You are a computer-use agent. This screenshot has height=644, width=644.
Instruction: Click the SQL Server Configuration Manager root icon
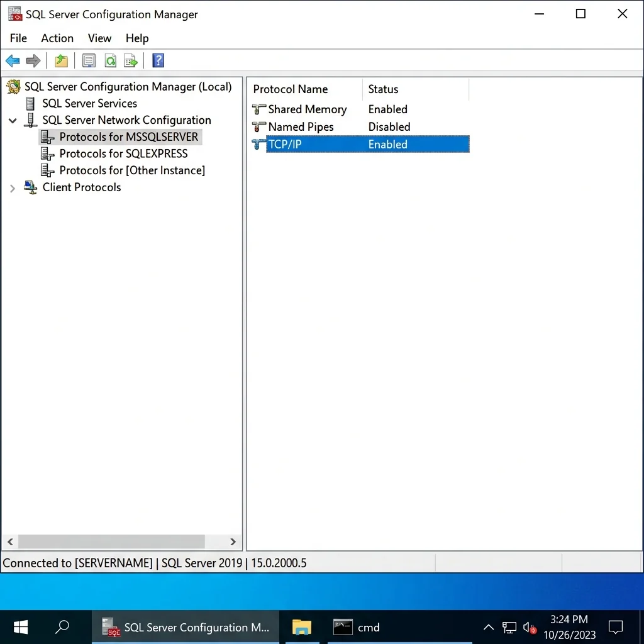coord(14,87)
